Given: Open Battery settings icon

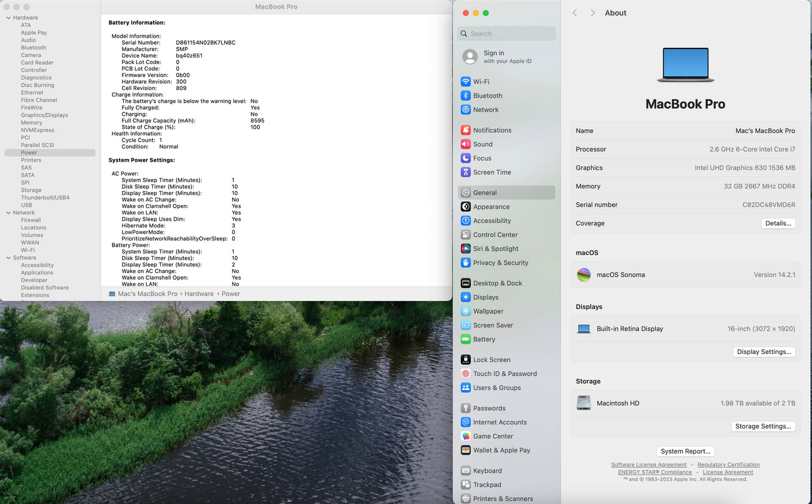Looking at the screenshot, I should point(465,339).
